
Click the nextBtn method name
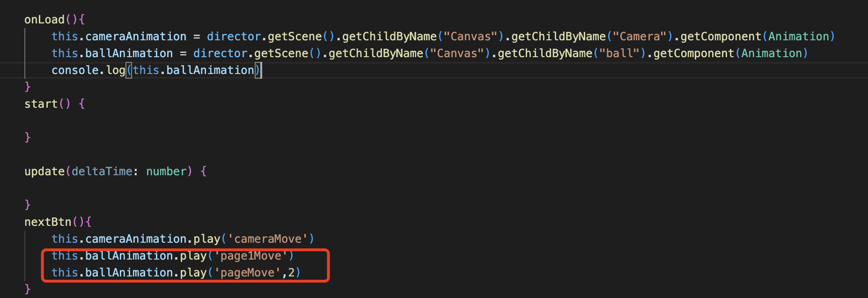(48, 222)
